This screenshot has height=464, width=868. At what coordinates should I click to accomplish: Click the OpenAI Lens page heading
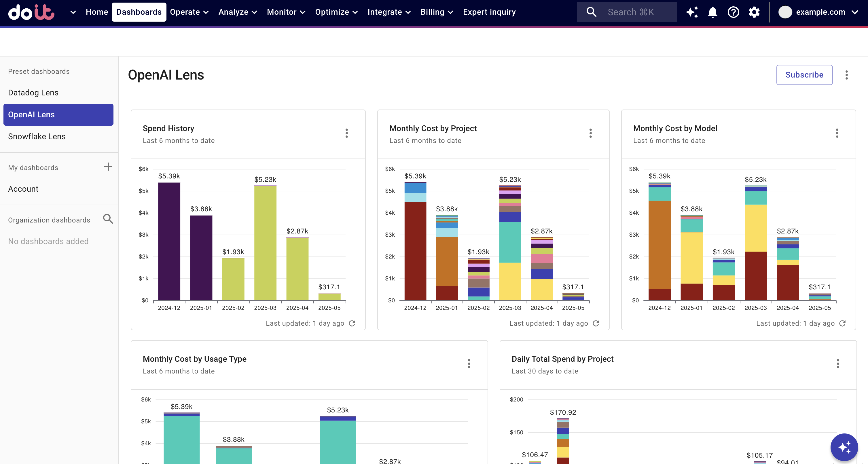(166, 75)
